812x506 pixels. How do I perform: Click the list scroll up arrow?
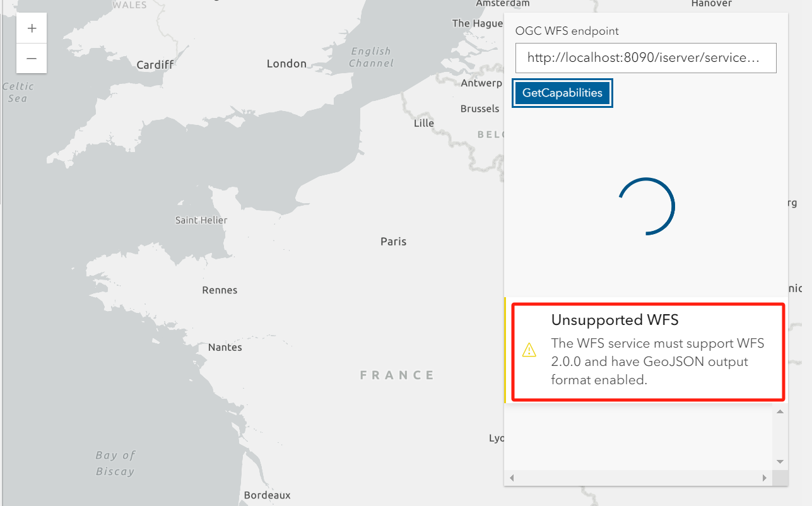780,412
